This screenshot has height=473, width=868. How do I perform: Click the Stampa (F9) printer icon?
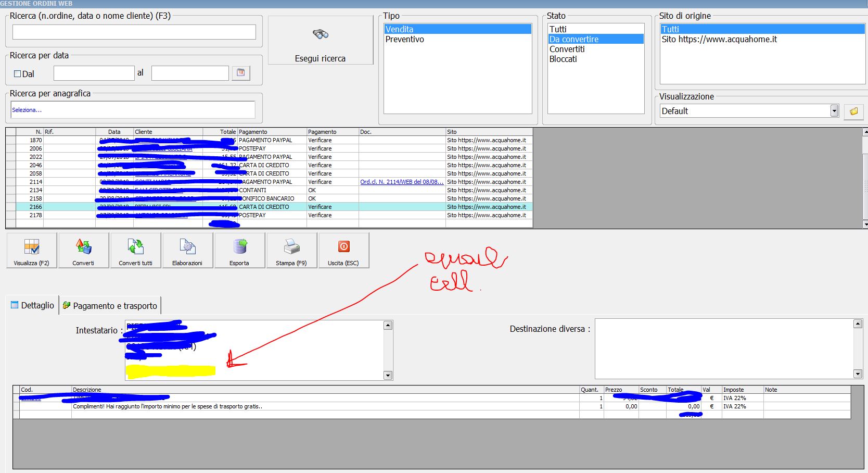coord(291,251)
